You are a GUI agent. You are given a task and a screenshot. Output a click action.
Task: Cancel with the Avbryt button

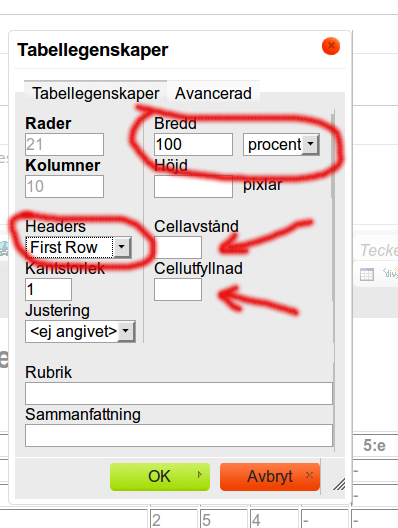(270, 476)
